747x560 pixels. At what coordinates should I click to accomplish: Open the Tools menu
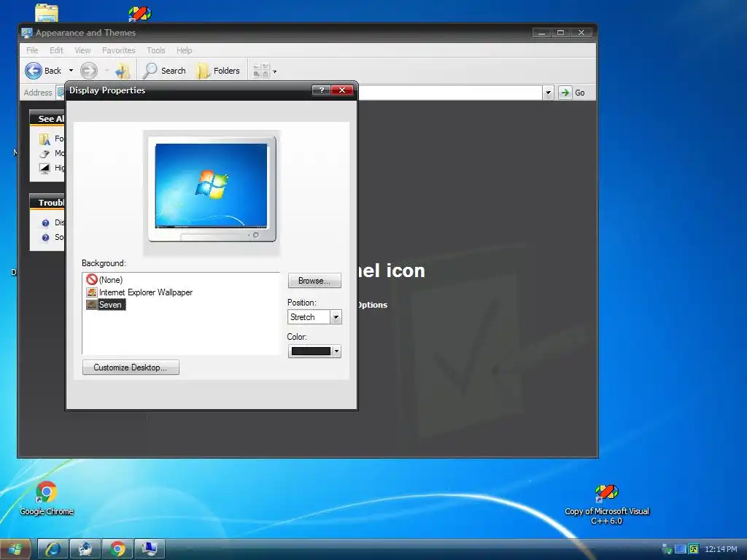156,50
